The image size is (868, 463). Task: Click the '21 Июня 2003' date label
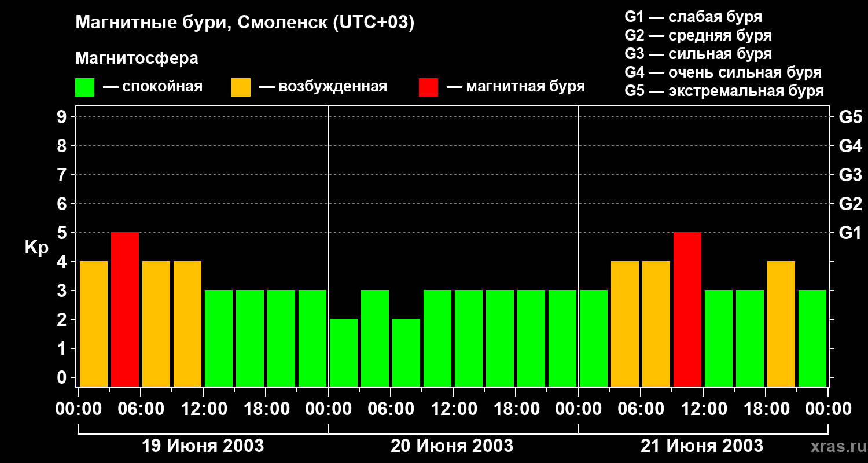pyautogui.click(x=702, y=446)
